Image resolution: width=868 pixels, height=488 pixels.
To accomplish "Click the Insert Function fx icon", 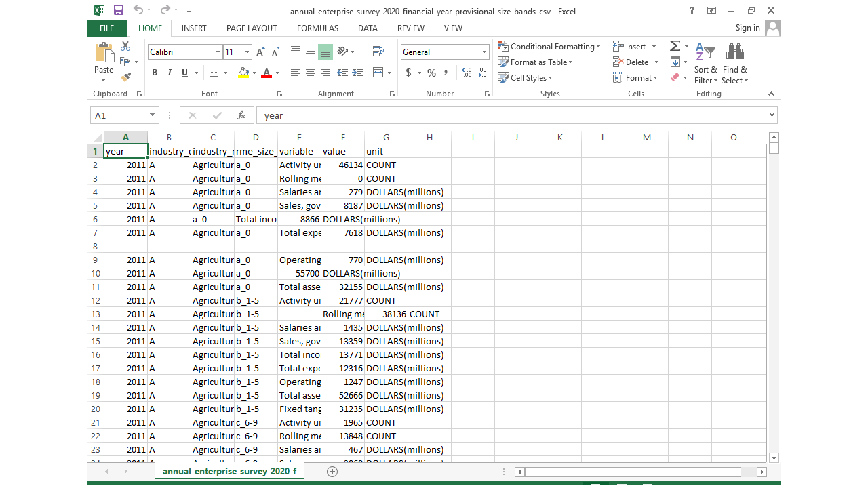I will tap(241, 115).
